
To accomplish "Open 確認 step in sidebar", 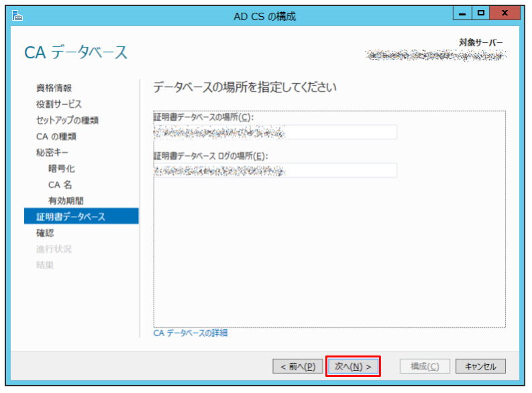I will (x=45, y=233).
